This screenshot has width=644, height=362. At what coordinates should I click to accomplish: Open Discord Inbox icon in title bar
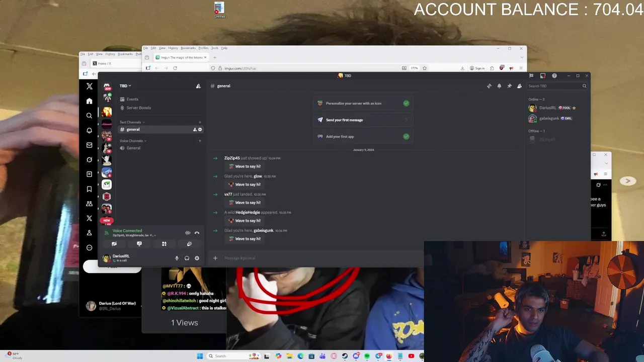coord(543,76)
